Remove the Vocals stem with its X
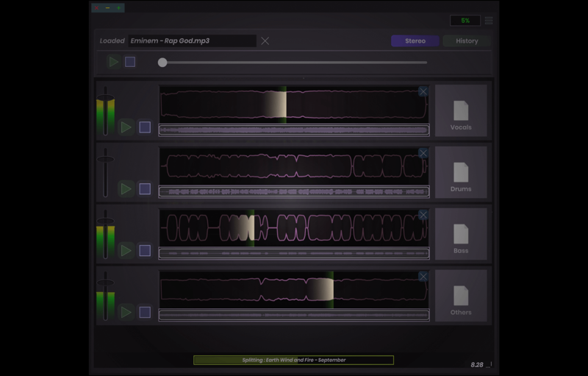The height and width of the screenshot is (376, 588). [x=423, y=91]
